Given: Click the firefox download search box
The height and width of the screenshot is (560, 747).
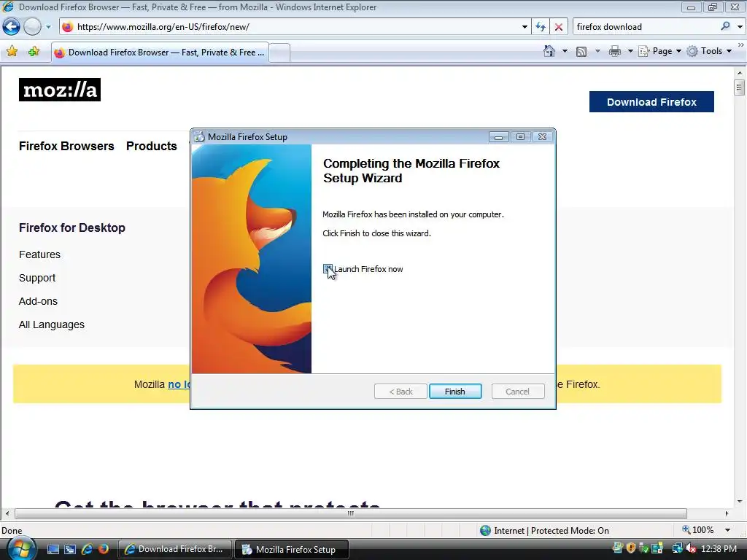Looking at the screenshot, I should 646,27.
